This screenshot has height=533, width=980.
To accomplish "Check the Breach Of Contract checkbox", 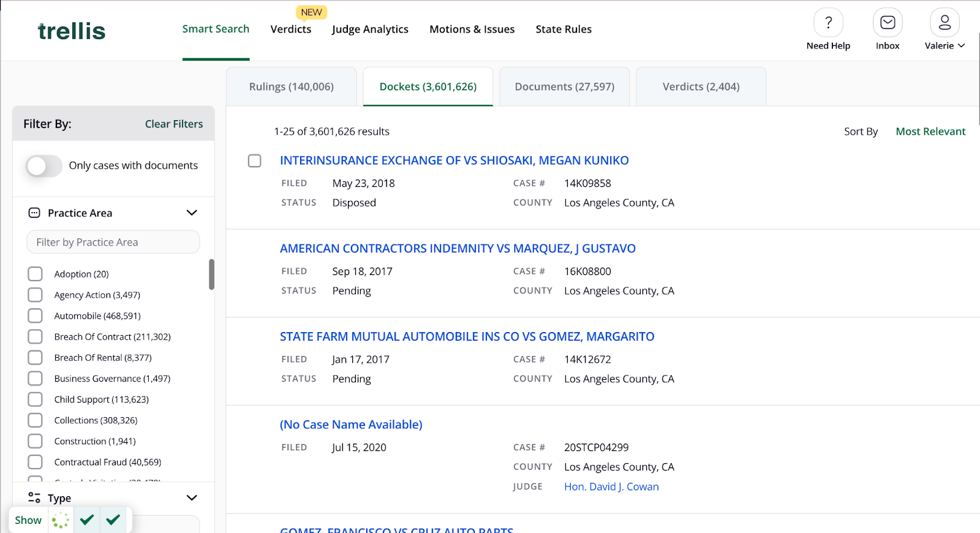I will coord(35,336).
